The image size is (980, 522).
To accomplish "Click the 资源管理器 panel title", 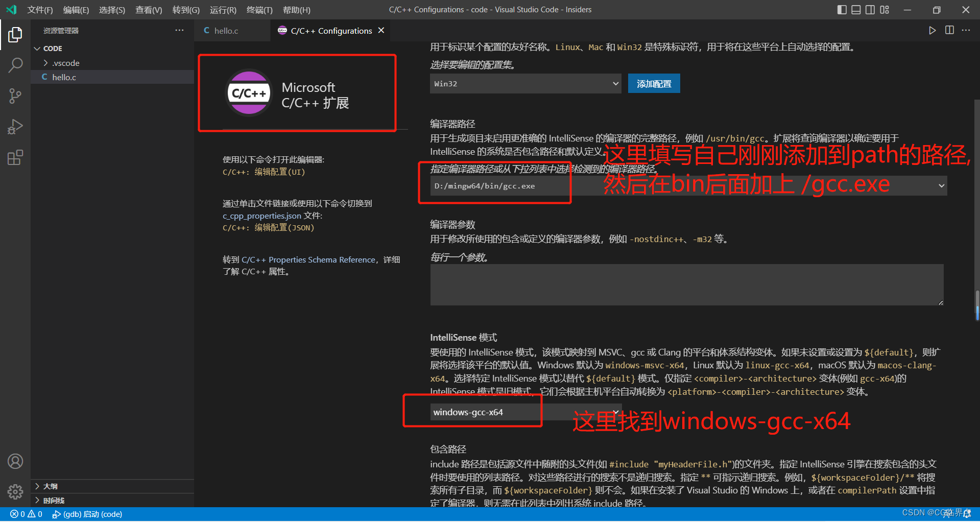I will point(61,31).
